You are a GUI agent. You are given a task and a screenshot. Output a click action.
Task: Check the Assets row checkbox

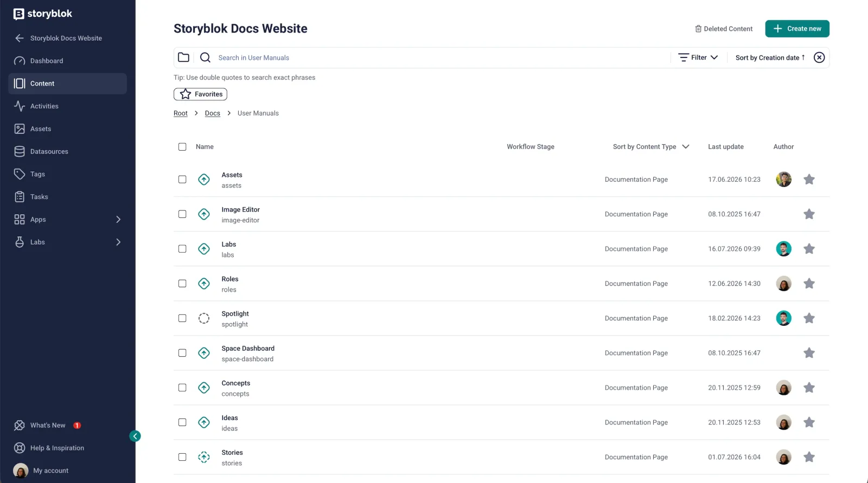pos(182,179)
